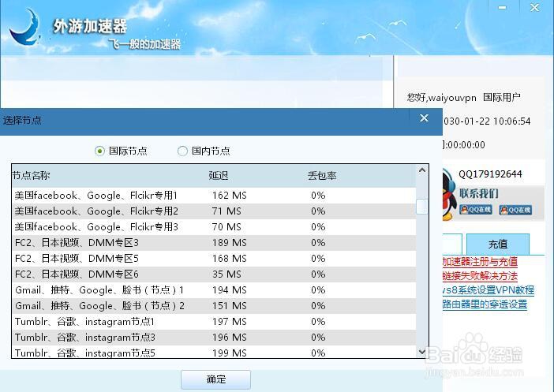Select node 美国facebook、Google、Flcikr专用1
Image resolution: width=554 pixels, height=392 pixels.
214,196
